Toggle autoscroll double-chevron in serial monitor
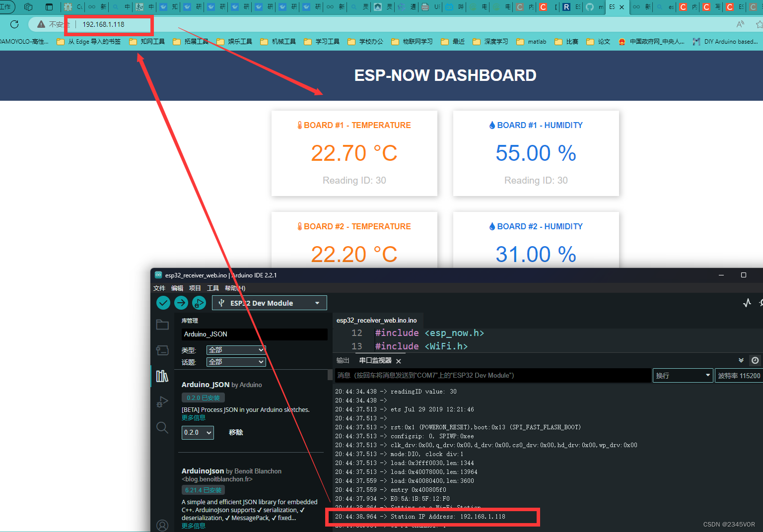 pyautogui.click(x=741, y=360)
